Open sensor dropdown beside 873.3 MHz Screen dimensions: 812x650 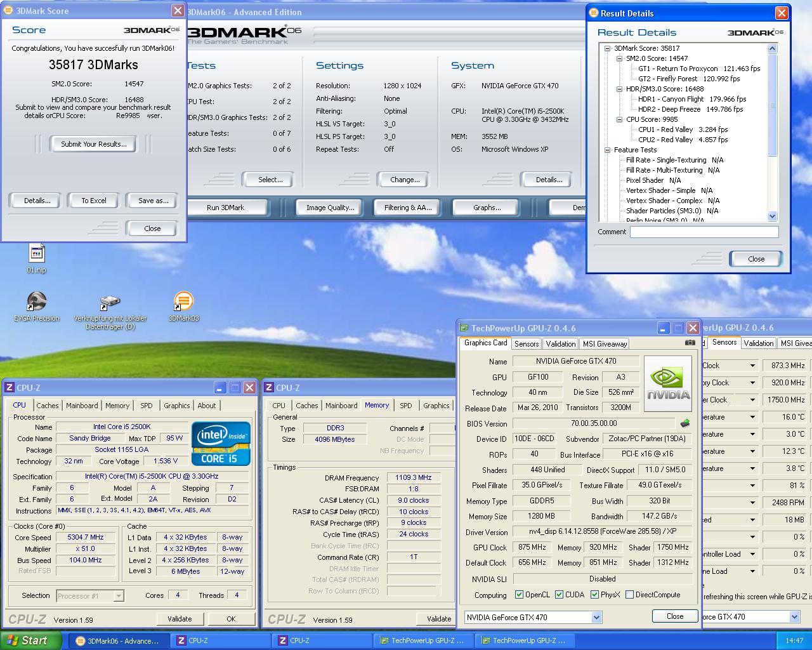click(x=752, y=366)
